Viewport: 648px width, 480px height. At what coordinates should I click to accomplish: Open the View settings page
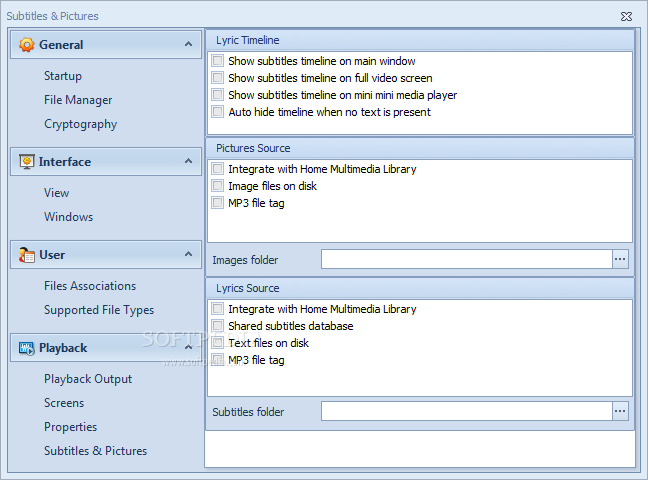click(57, 193)
